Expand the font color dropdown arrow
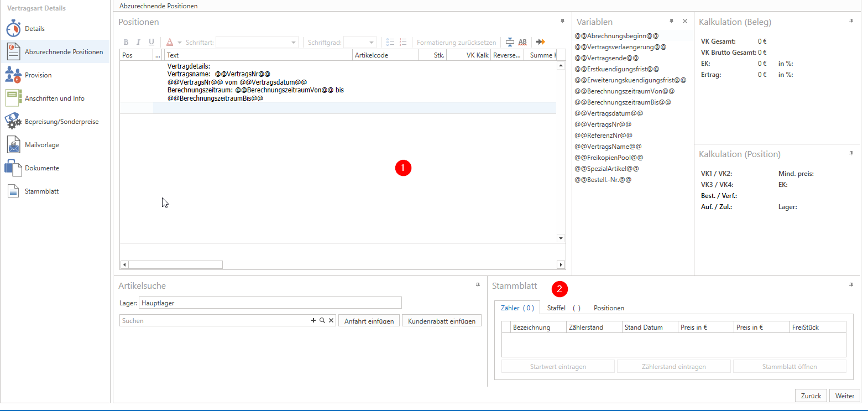This screenshot has height=411, width=868. 180,43
